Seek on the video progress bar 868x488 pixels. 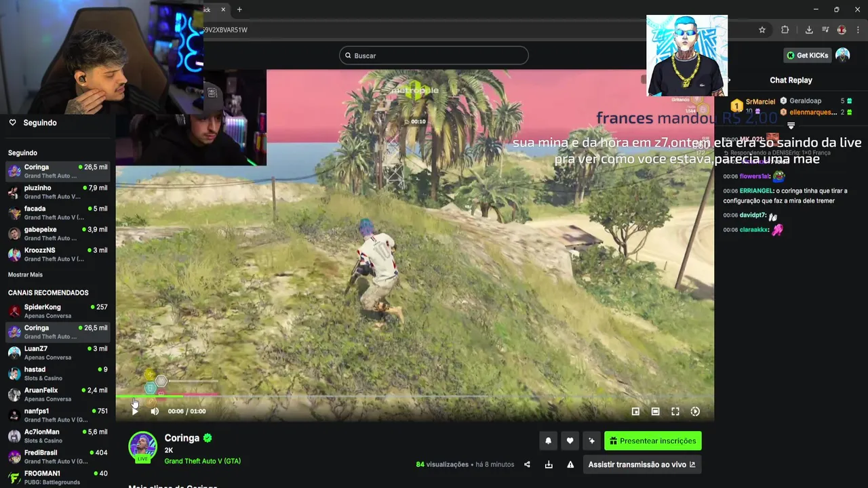click(414, 396)
